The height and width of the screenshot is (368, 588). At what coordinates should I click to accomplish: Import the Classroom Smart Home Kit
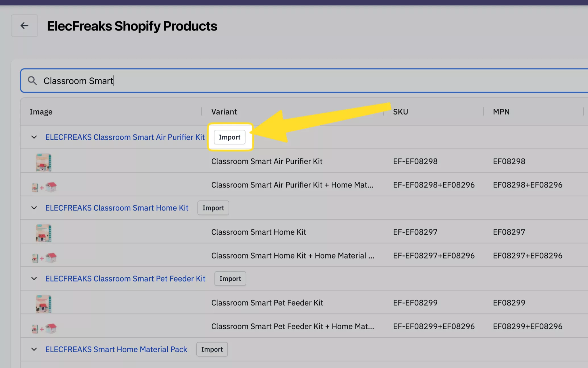coord(213,208)
